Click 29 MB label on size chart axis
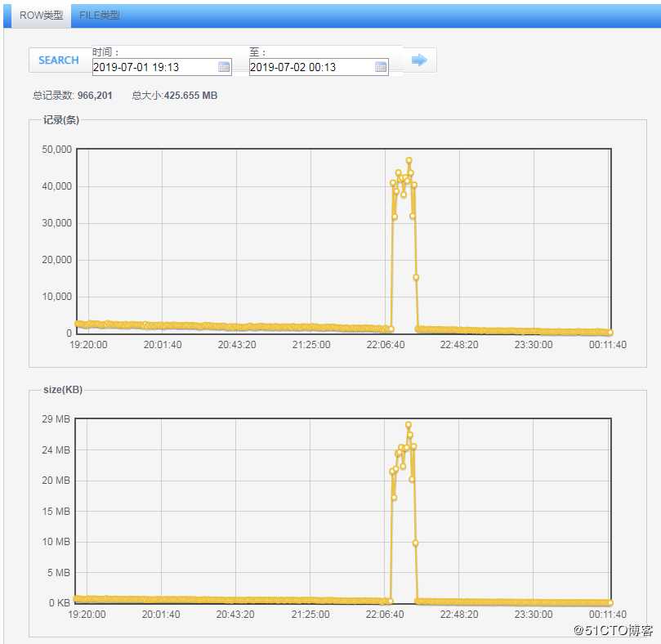 [x=56, y=418]
